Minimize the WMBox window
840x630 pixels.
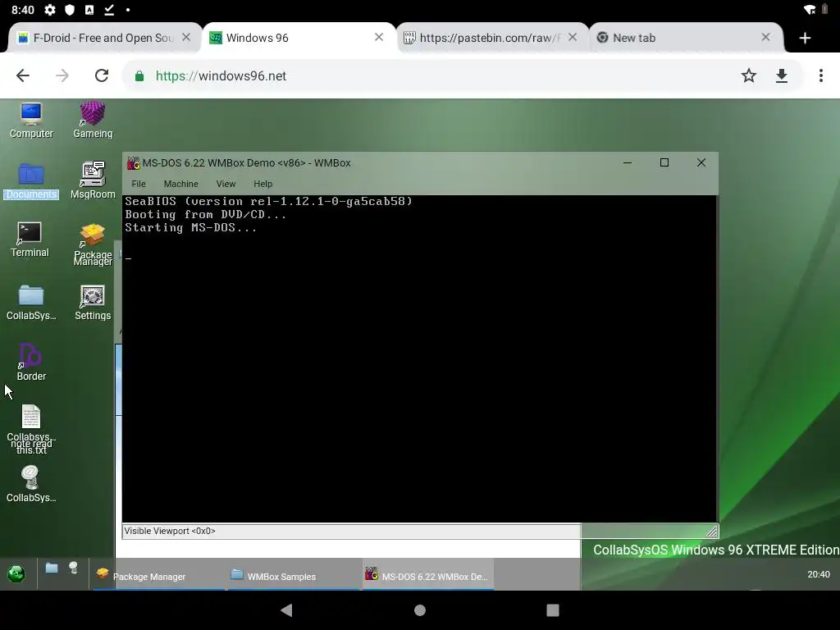[628, 163]
